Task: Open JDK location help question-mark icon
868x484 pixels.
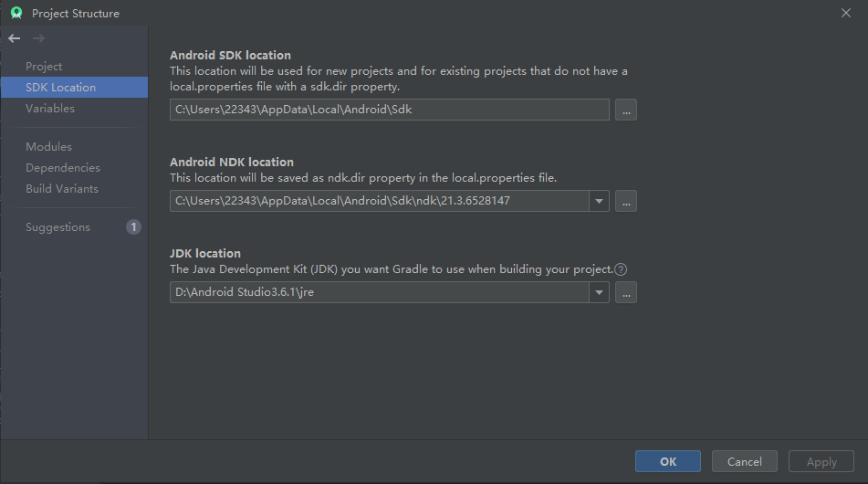Action: (621, 269)
